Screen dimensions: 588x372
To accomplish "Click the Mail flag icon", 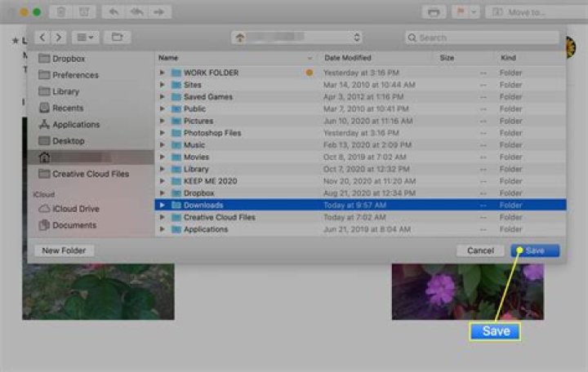I will tap(460, 12).
